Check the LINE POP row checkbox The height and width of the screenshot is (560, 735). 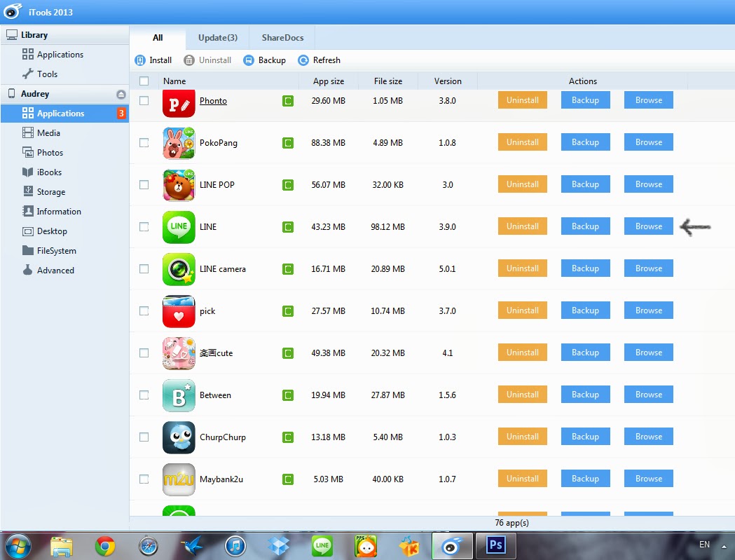coord(144,185)
